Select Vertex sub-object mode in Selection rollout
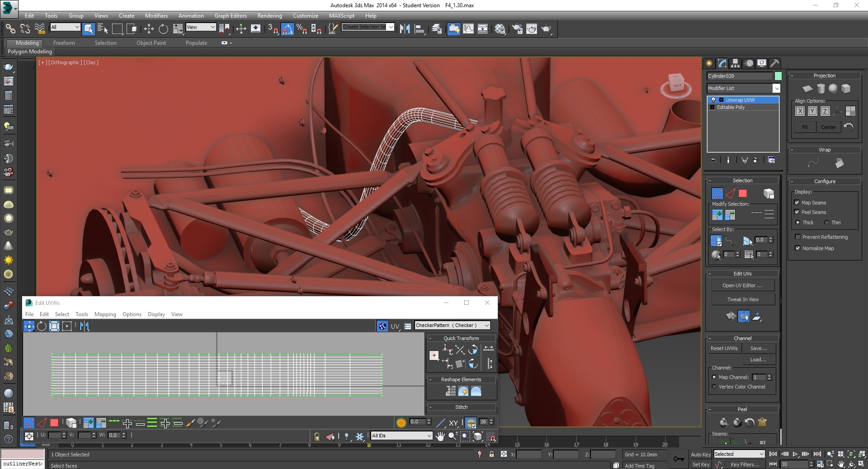868x469 pixels. pos(717,194)
